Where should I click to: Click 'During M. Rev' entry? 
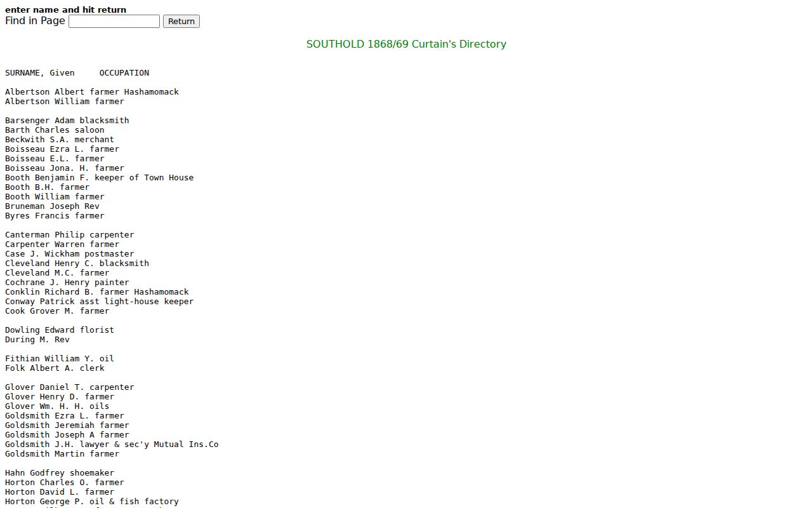(x=37, y=340)
